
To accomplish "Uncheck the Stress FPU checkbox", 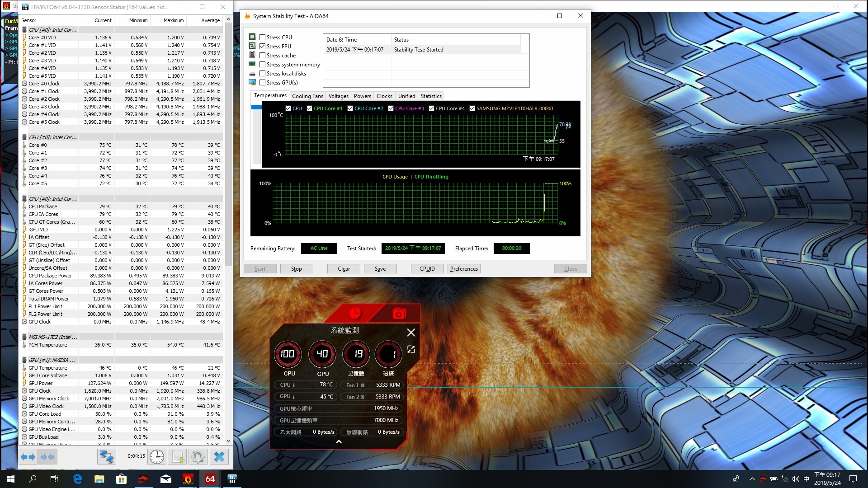I will coord(262,46).
